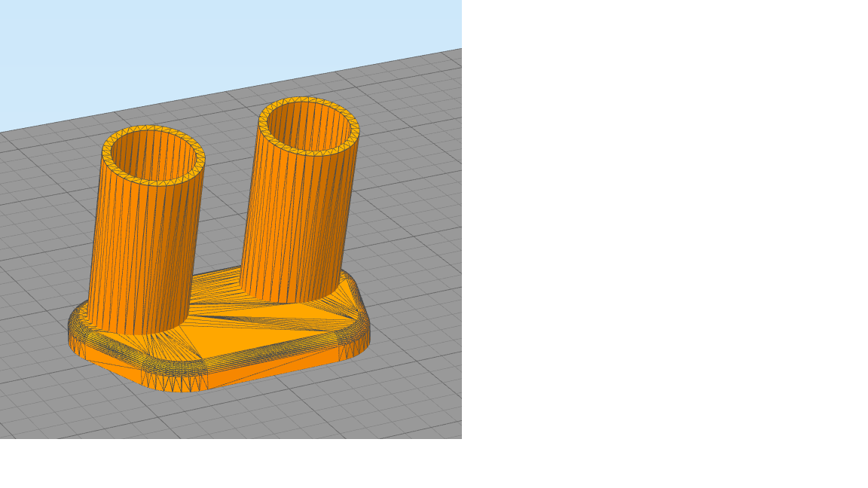868x488 pixels.
Task: Click the white strip beneath the viewport
Action: [x=226, y=463]
